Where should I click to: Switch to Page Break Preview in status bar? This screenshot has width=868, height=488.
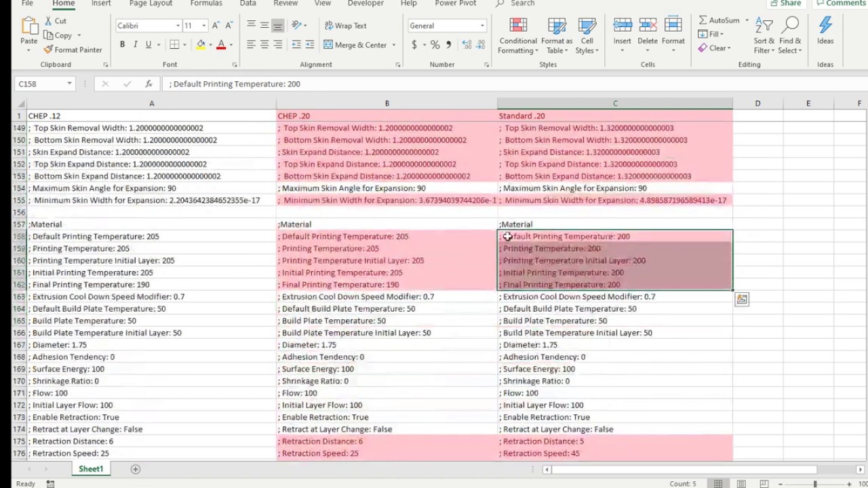click(765, 484)
